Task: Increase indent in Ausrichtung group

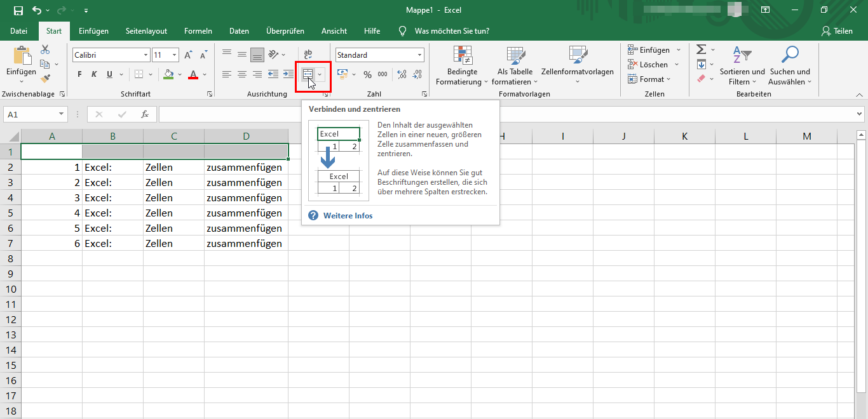Action: pyautogui.click(x=288, y=74)
